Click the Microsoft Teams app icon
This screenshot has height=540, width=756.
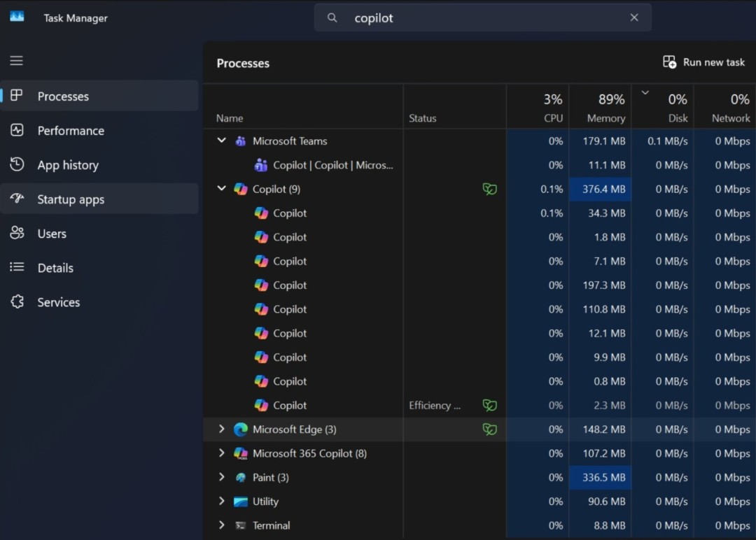click(x=241, y=141)
